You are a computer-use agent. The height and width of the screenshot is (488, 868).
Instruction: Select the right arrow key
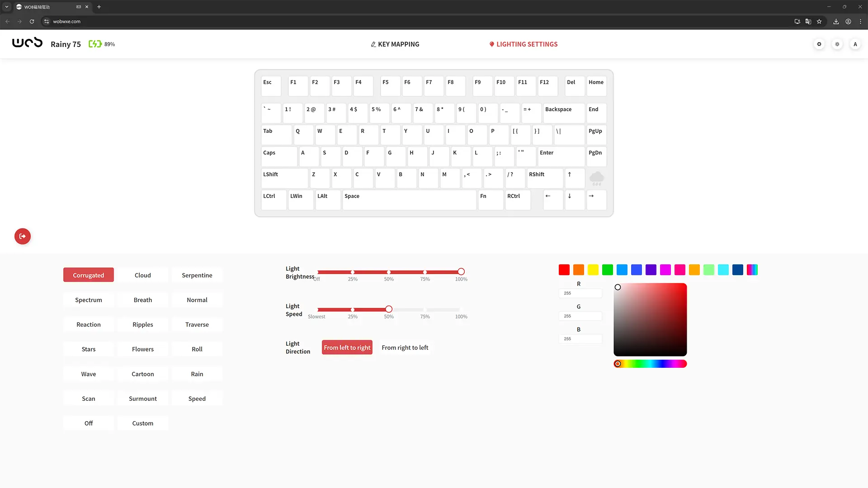point(596,200)
